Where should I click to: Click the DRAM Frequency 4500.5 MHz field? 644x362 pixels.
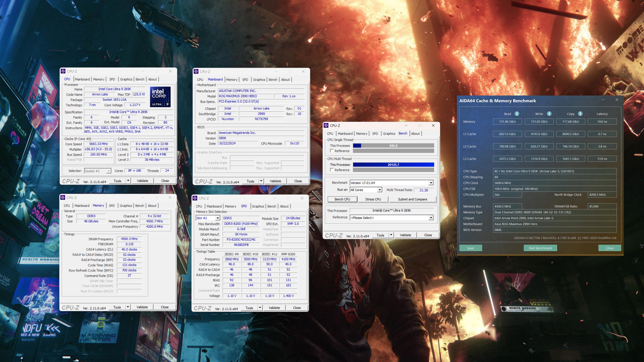[129, 239]
